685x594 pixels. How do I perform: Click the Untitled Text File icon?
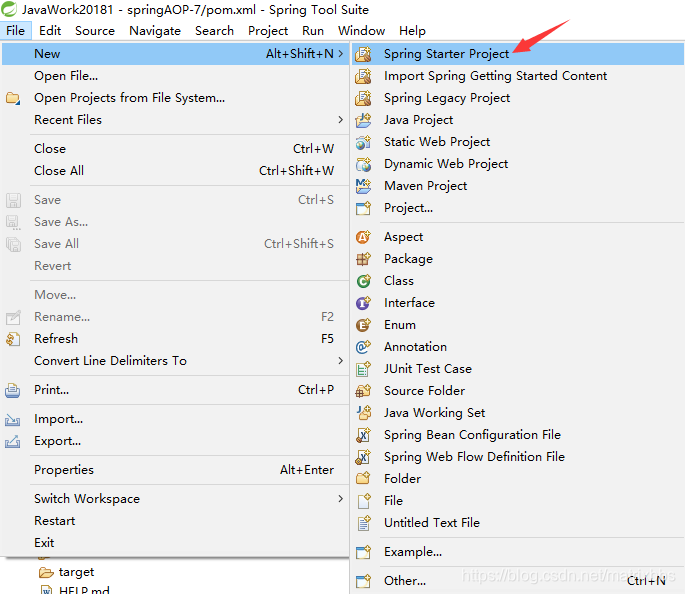[363, 523]
